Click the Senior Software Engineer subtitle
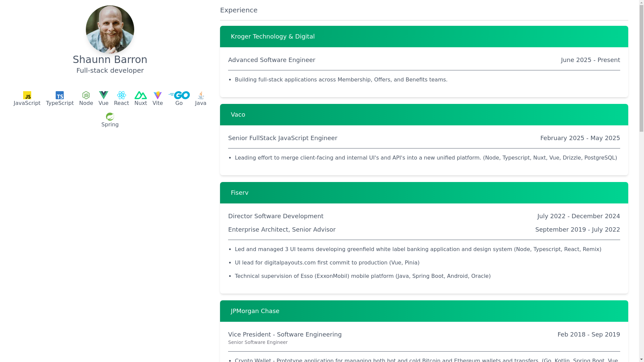This screenshot has width=644, height=362. [x=258, y=342]
